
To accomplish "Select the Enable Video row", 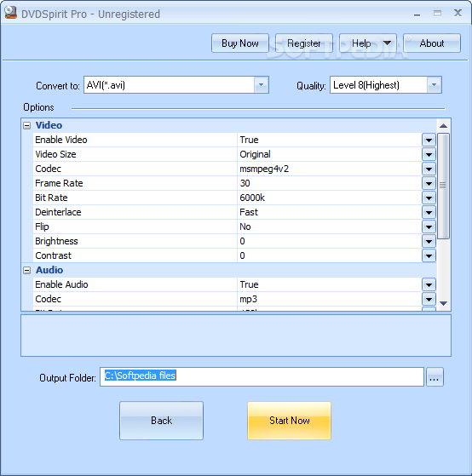I will [234, 140].
